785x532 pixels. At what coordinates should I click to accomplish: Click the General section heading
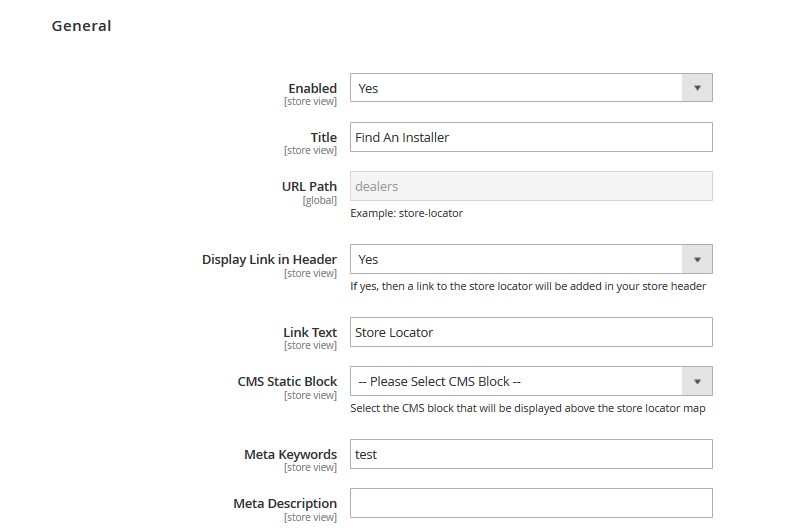tap(81, 26)
